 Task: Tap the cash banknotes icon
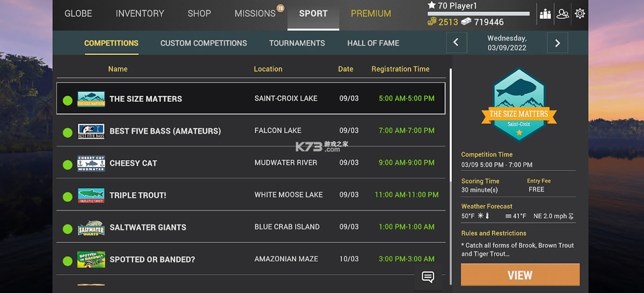466,22
